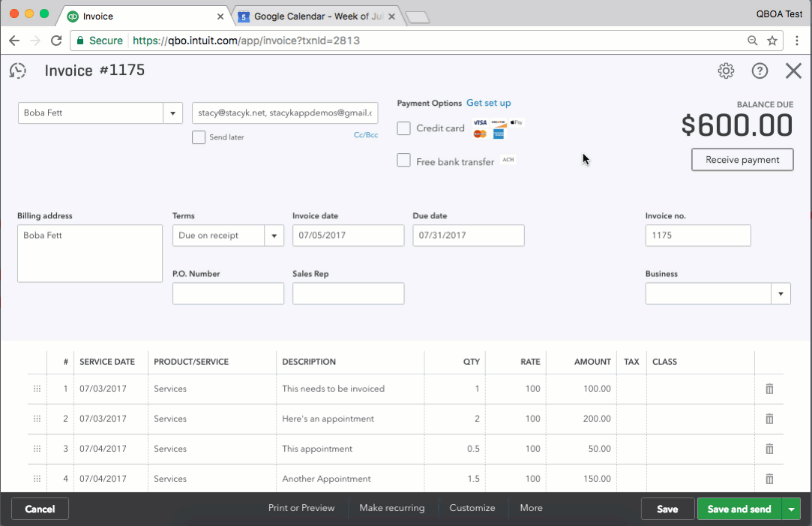Delete line 2 with its trash icon

(769, 419)
